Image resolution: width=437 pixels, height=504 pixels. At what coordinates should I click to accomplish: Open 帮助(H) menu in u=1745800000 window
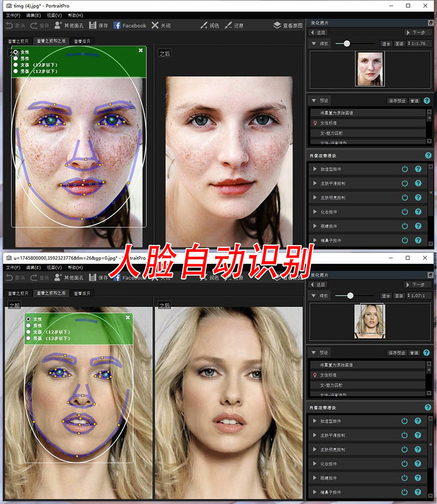coord(75,267)
